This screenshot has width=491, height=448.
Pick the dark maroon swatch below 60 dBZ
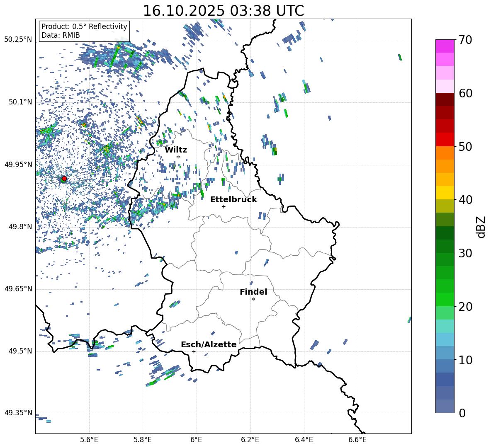pos(445,99)
